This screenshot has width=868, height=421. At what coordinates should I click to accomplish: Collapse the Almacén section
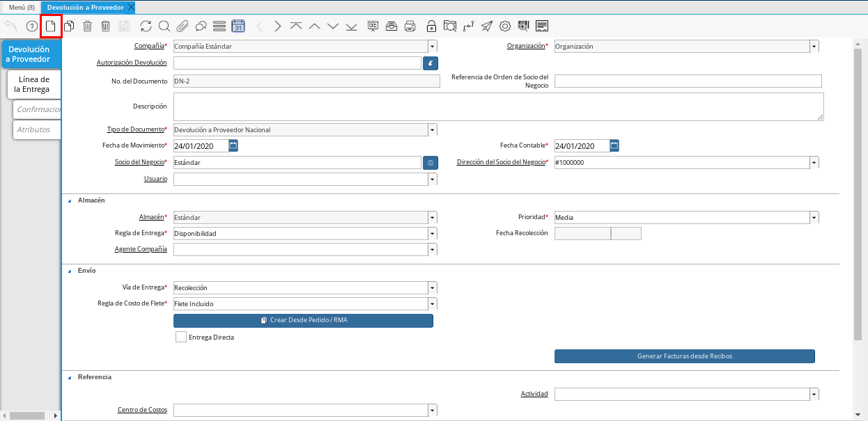point(69,200)
